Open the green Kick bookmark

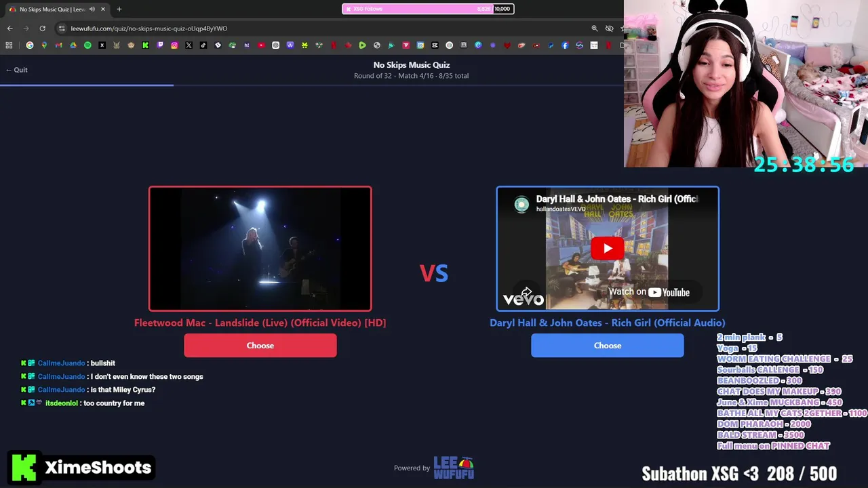[145, 45]
